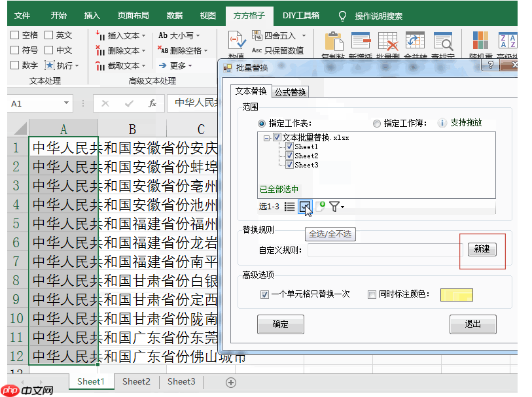Toggle the 符号 checkbox
The image size is (532, 397).
pos(14,50)
